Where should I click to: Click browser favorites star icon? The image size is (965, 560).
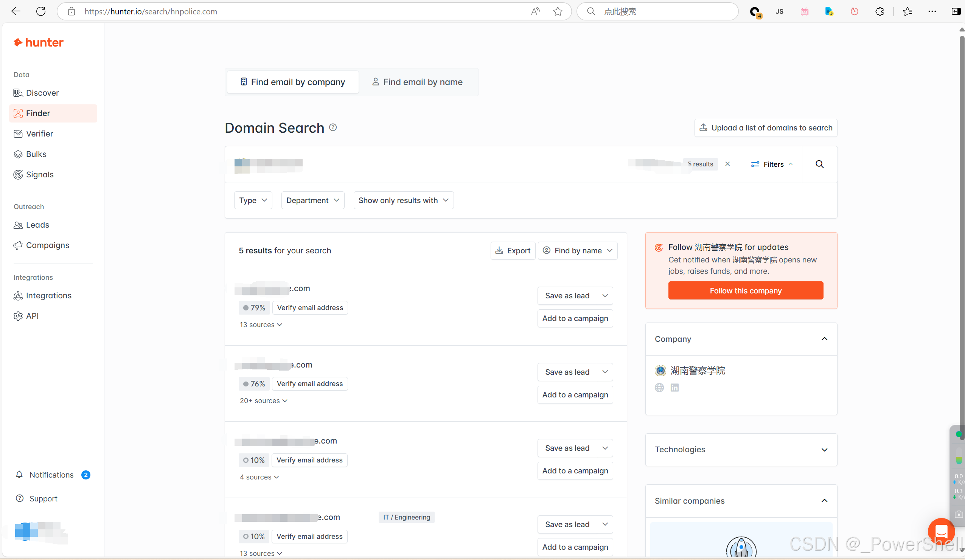click(x=558, y=11)
